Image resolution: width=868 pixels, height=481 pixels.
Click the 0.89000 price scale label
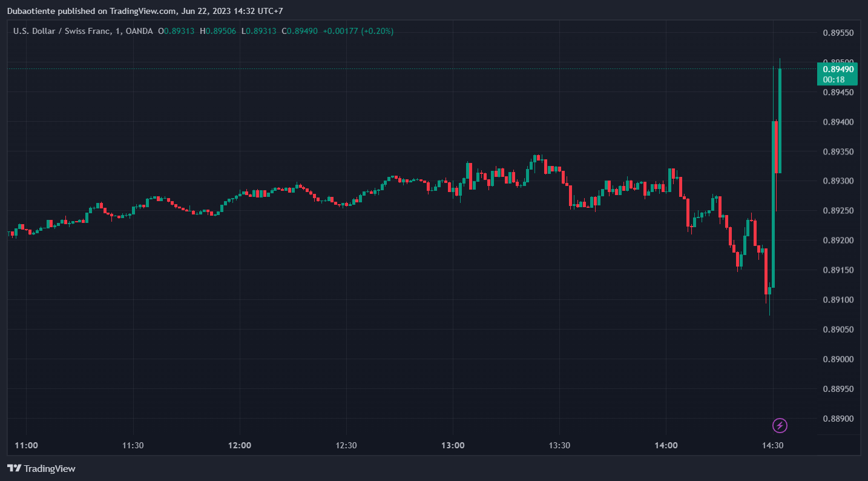pos(838,359)
